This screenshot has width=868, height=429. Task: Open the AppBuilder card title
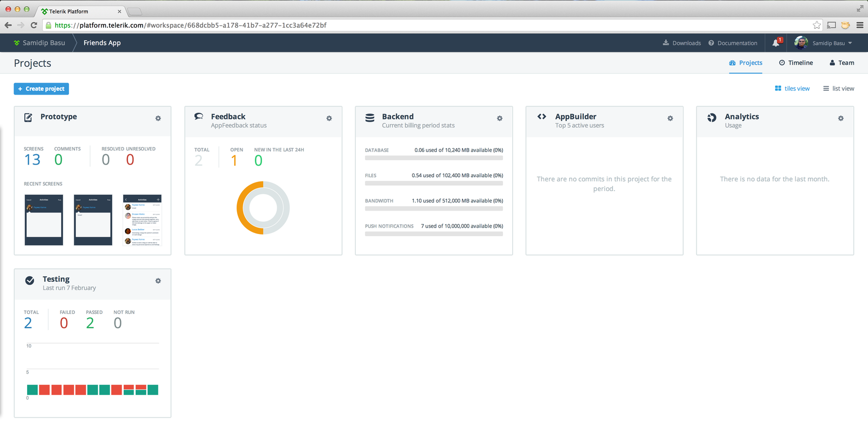[x=576, y=117]
